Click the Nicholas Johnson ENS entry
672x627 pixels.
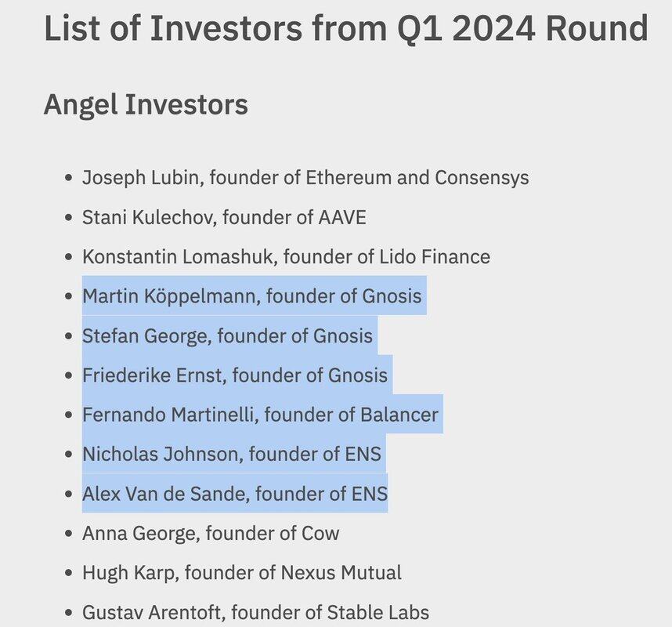pos(232,455)
